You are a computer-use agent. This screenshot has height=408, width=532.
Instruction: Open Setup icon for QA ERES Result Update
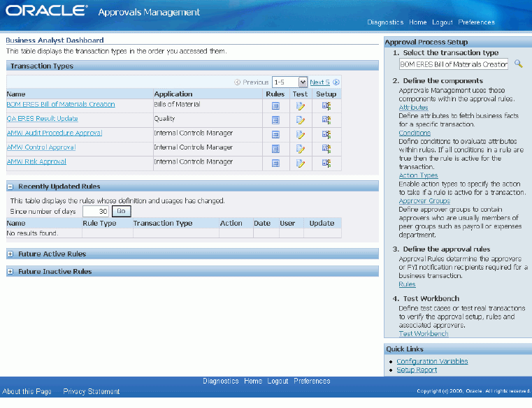(x=326, y=119)
